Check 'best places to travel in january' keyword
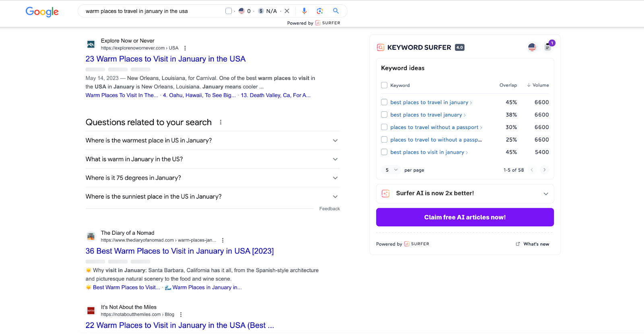 [x=384, y=102]
